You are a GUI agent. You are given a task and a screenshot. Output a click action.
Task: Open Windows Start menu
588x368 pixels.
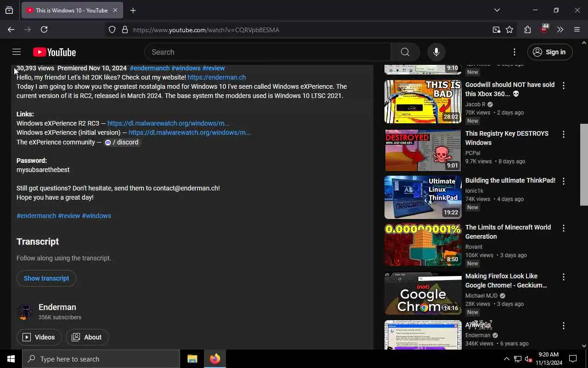11,359
